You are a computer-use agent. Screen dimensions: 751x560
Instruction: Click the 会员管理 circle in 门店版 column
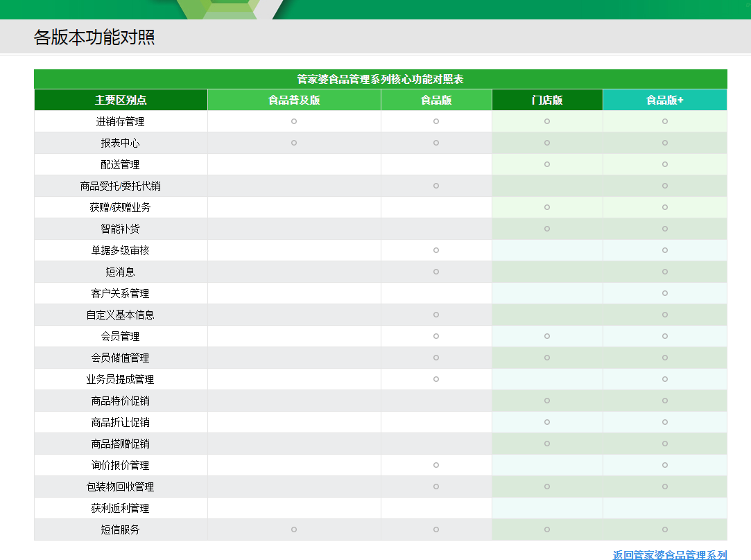pyautogui.click(x=547, y=336)
